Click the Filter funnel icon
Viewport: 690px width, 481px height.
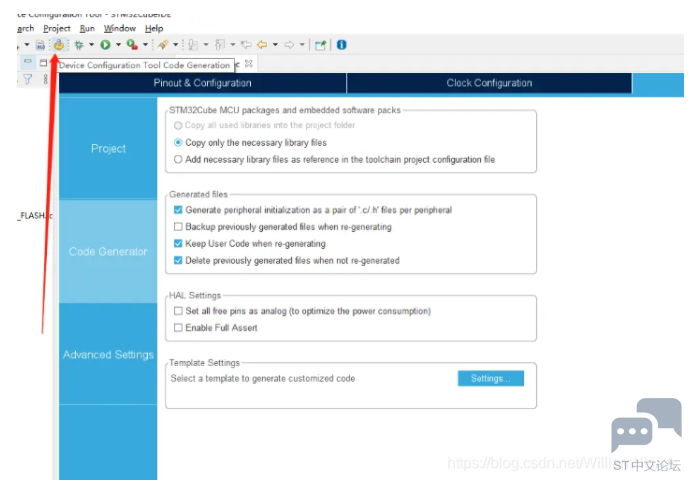point(28,79)
